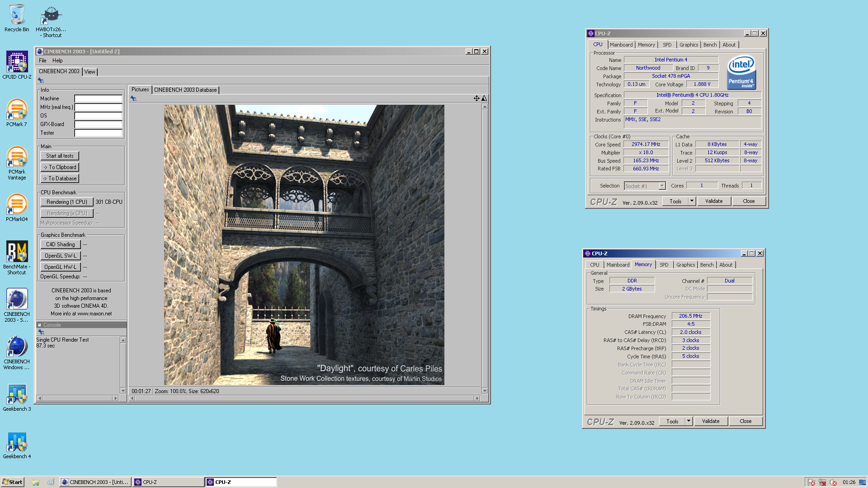Click the Machine input field
The image size is (868, 488).
coord(99,99)
